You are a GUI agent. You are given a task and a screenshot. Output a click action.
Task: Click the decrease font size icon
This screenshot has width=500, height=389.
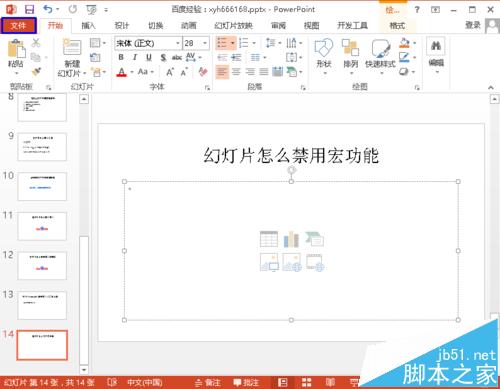click(x=184, y=72)
